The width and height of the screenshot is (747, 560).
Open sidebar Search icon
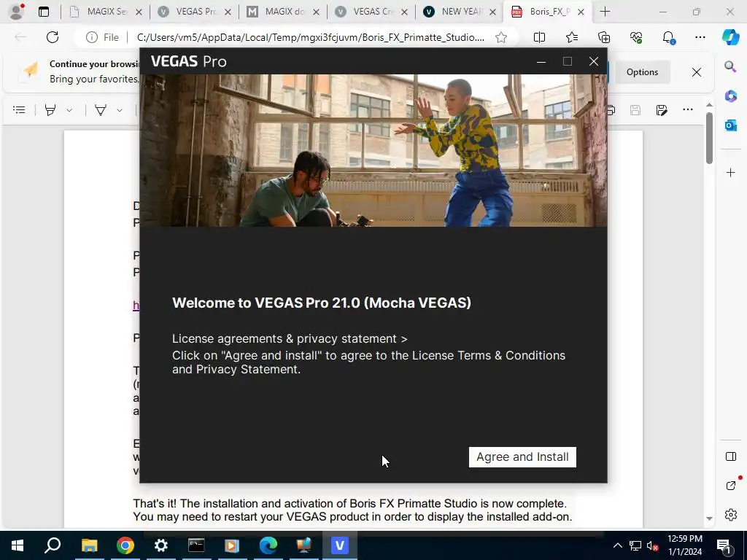click(730, 66)
